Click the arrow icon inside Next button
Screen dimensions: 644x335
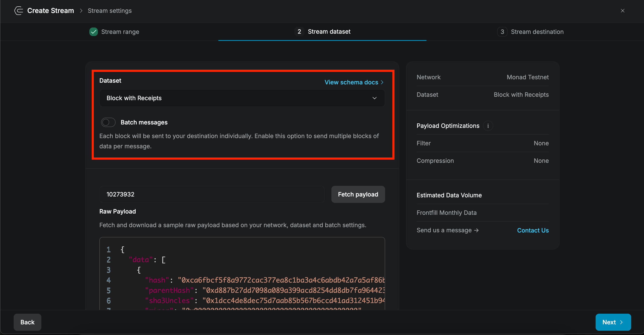pyautogui.click(x=621, y=322)
